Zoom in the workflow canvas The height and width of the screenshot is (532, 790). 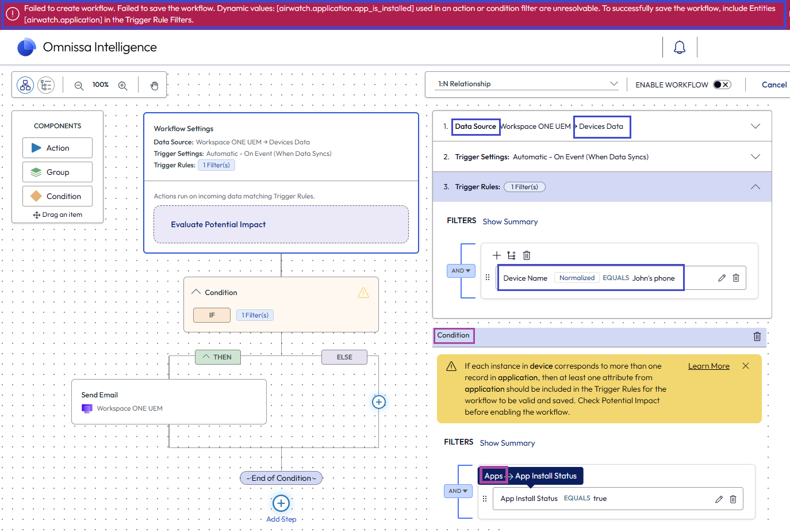pos(122,86)
